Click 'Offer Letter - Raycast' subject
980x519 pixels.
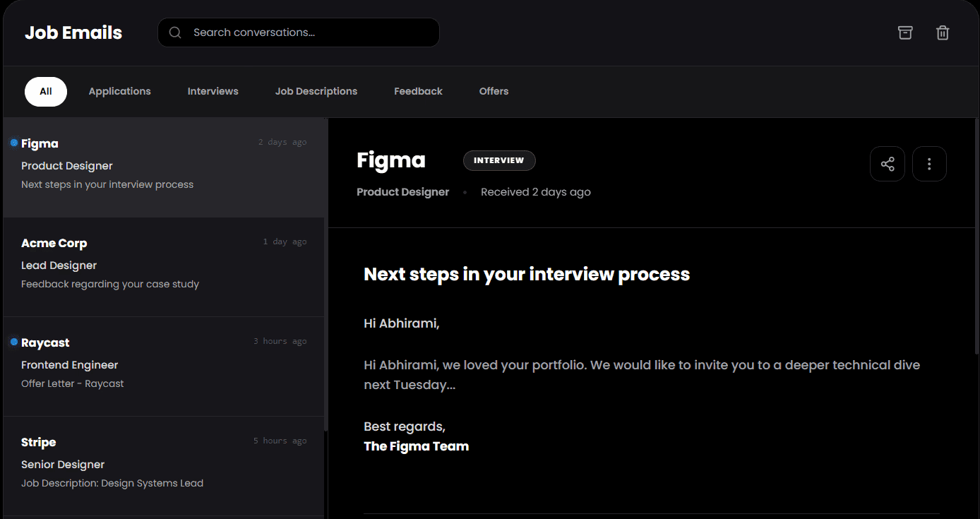pos(73,383)
